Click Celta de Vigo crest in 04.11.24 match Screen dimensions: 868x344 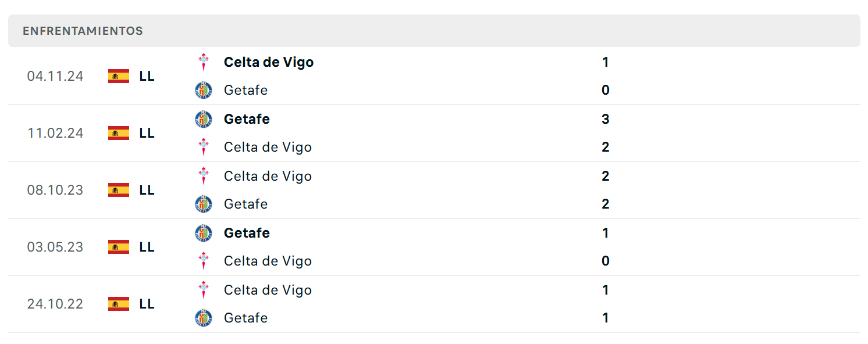(x=203, y=62)
